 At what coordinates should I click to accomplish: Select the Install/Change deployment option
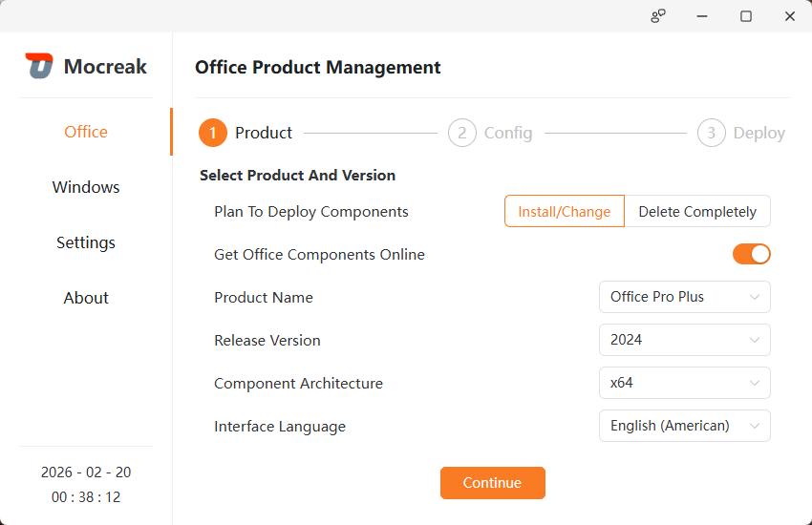pyautogui.click(x=564, y=212)
